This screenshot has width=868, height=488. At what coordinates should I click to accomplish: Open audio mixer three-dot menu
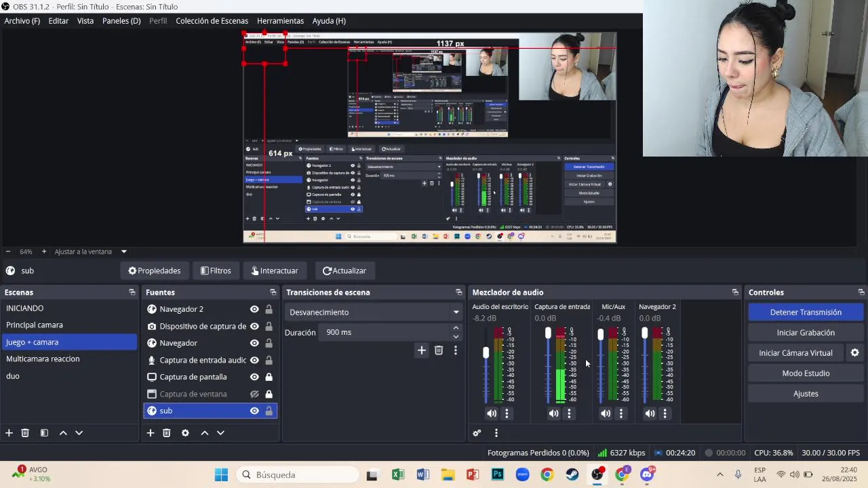(x=496, y=433)
